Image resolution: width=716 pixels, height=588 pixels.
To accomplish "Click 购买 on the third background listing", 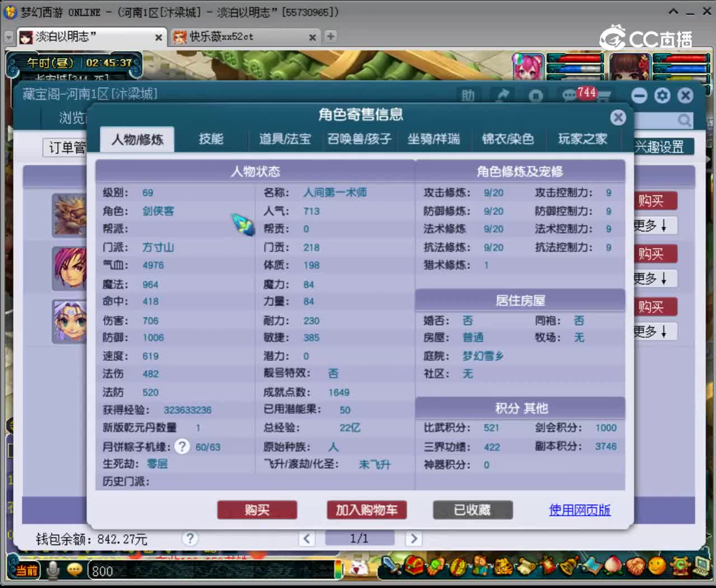I will click(x=655, y=307).
